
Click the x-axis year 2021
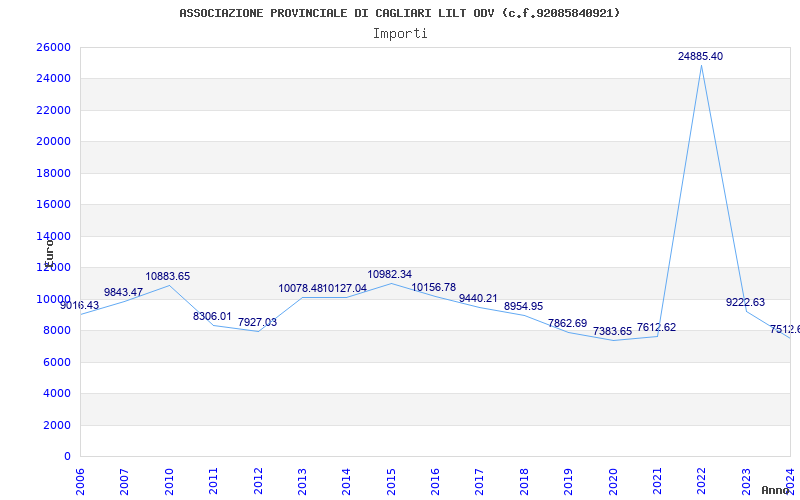point(657,481)
